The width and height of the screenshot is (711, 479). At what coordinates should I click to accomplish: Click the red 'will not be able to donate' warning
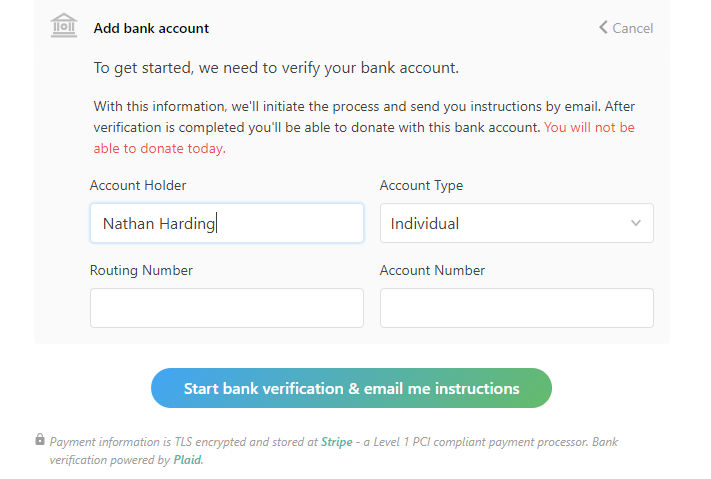[x=589, y=128]
